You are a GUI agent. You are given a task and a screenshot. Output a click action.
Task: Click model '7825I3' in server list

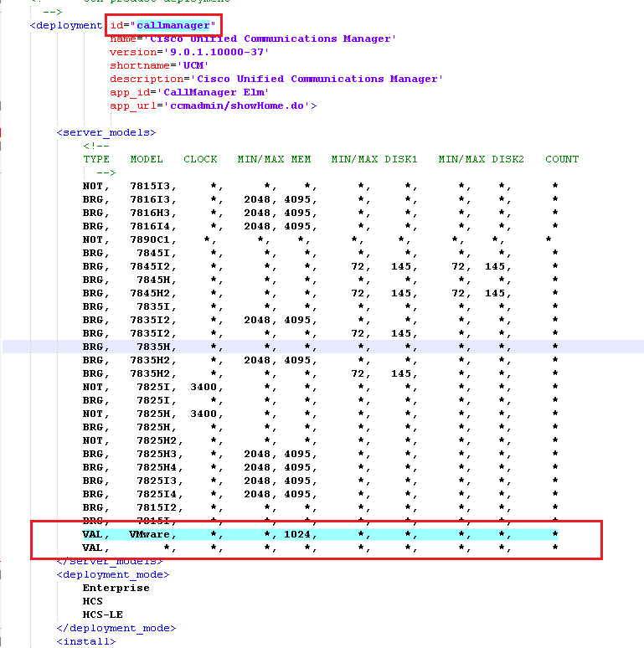(157, 481)
